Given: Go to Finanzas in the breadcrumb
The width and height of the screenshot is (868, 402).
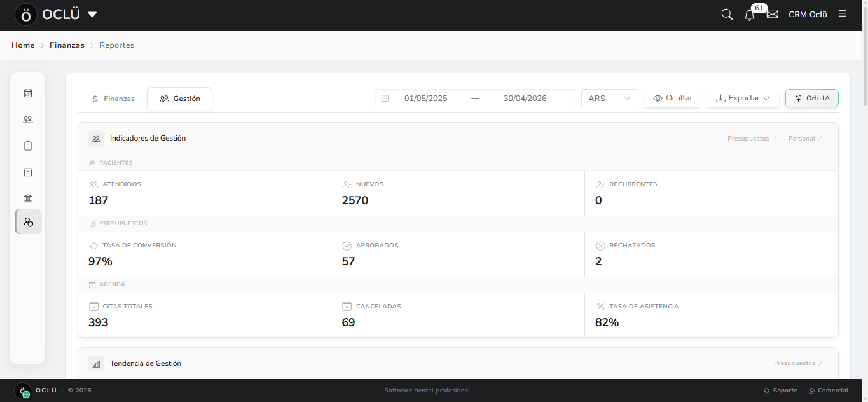Looking at the screenshot, I should [x=67, y=45].
